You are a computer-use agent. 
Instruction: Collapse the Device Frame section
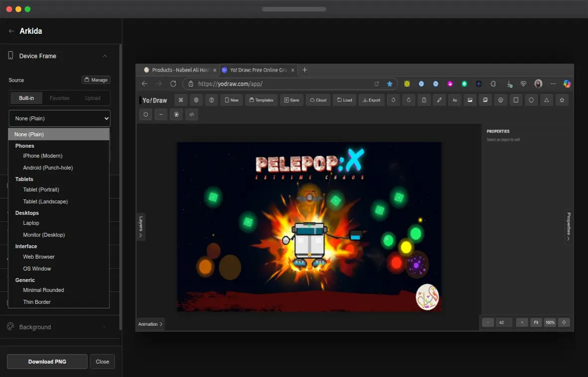[104, 56]
